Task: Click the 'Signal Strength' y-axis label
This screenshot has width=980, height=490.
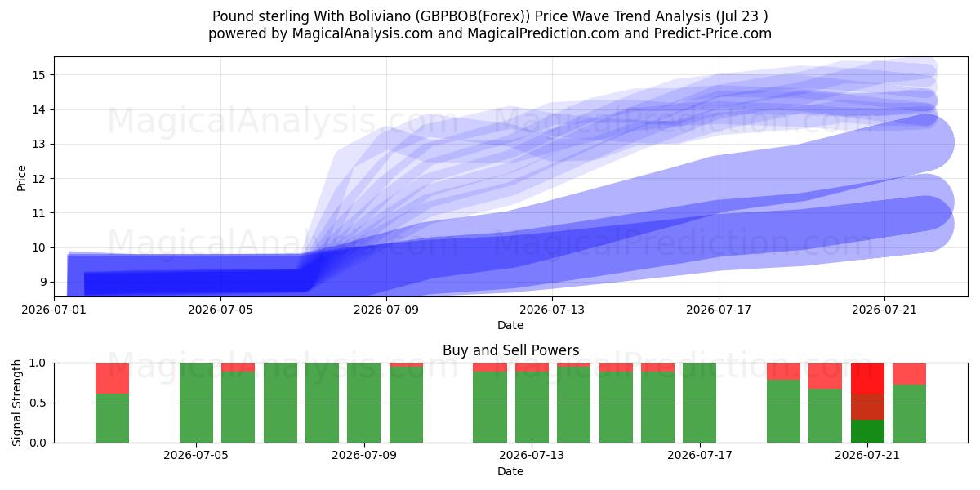Action: coord(17,403)
